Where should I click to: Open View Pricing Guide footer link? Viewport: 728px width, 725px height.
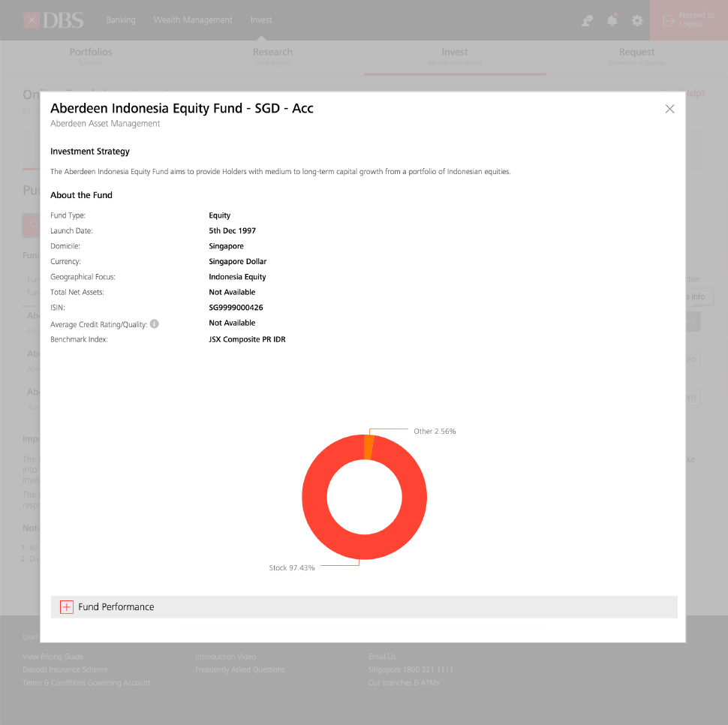pos(53,656)
